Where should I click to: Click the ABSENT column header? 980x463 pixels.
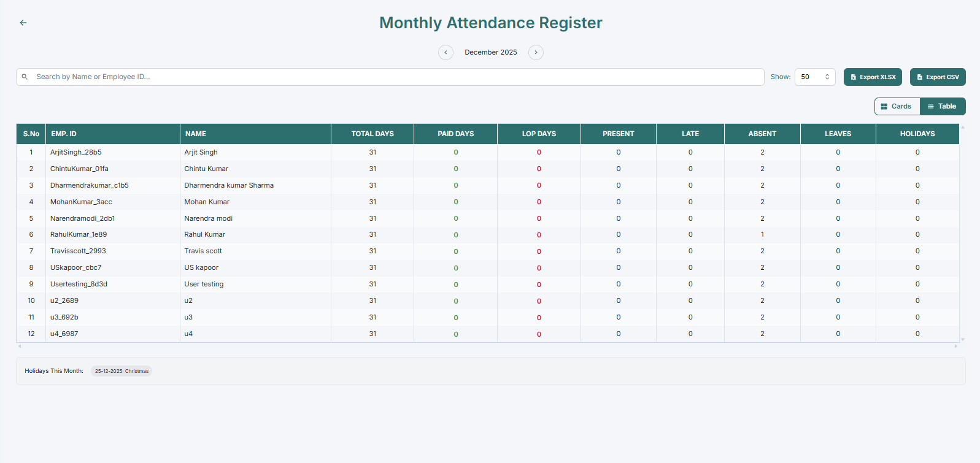[762, 134]
